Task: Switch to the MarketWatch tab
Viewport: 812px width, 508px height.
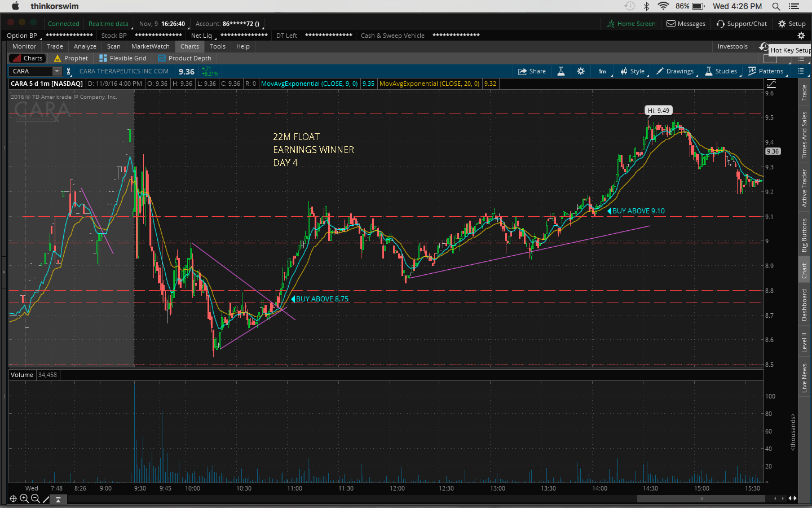Action: 151,46
